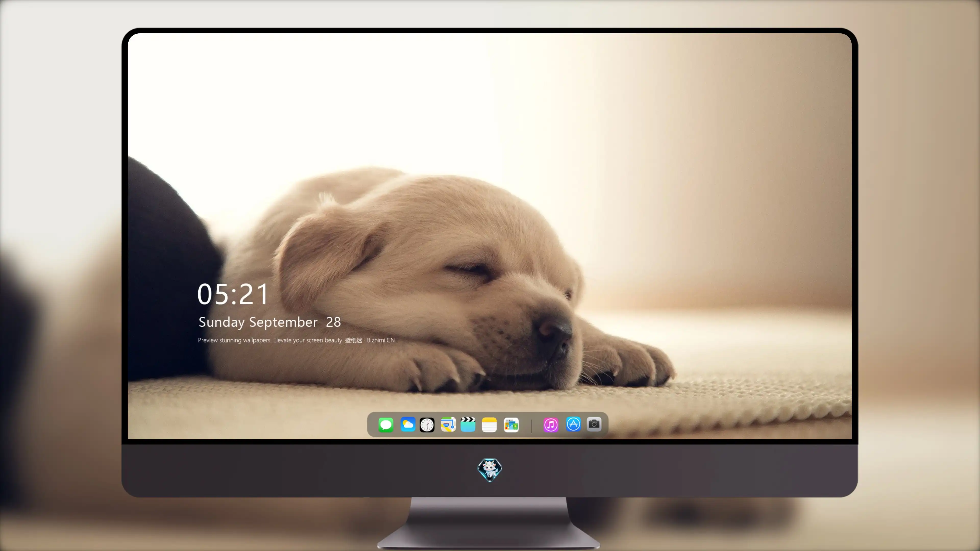Open the Camera app in dock
The image size is (980, 551).
tap(594, 424)
